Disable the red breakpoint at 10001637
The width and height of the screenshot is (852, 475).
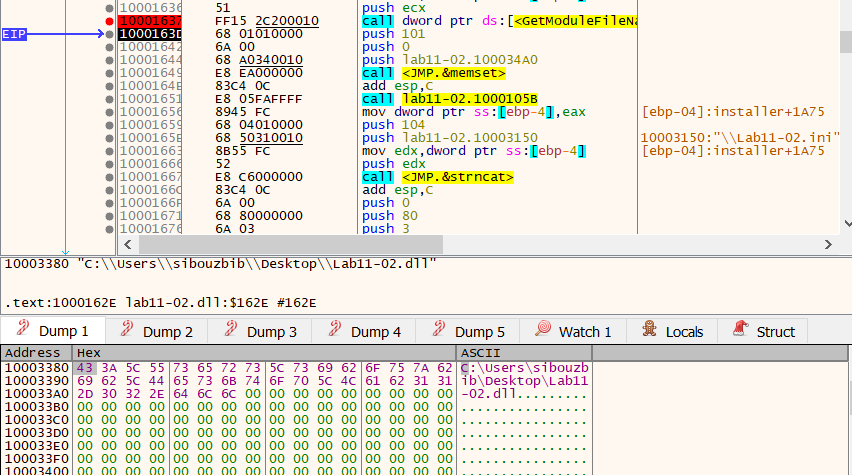pos(109,20)
